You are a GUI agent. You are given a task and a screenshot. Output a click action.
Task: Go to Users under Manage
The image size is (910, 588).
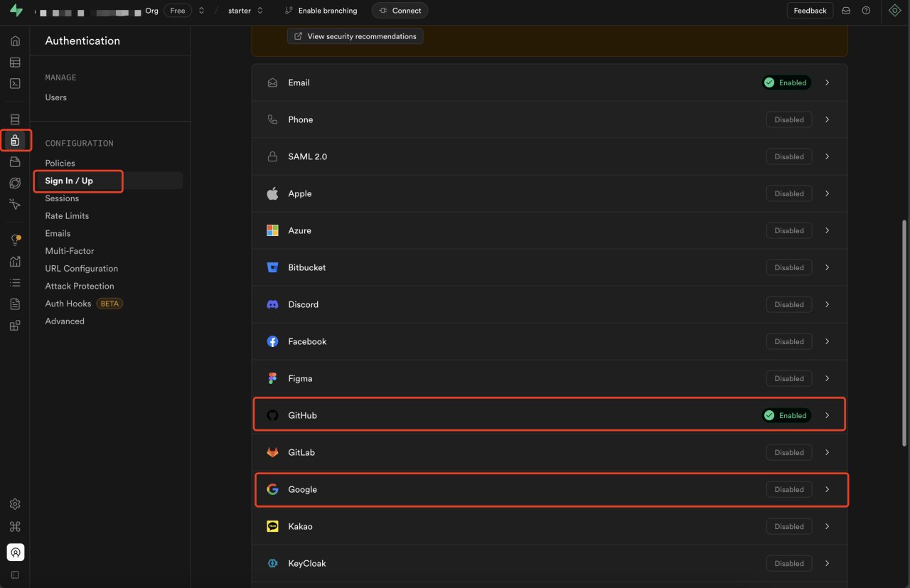point(55,97)
